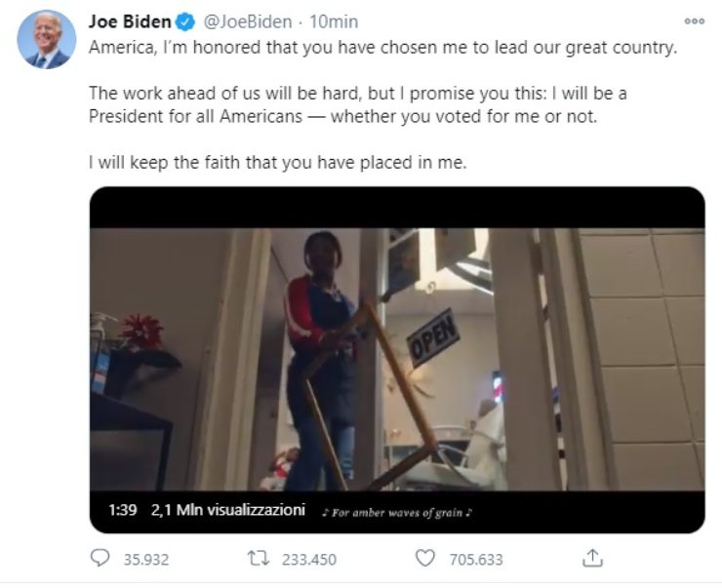Click the "2,1 Mln visualizzazioni" view count
Image resolution: width=722 pixels, height=588 pixels.
(227, 511)
